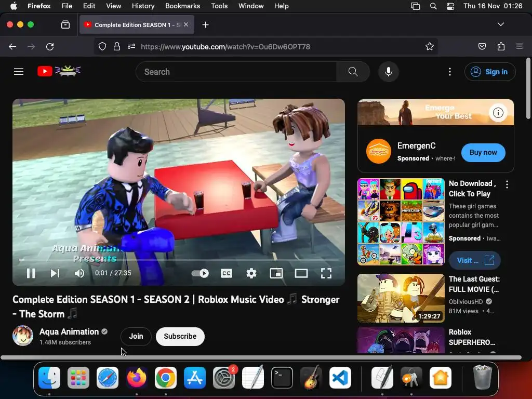Bookmark this page star icon
The width and height of the screenshot is (532, 399).
(430, 46)
